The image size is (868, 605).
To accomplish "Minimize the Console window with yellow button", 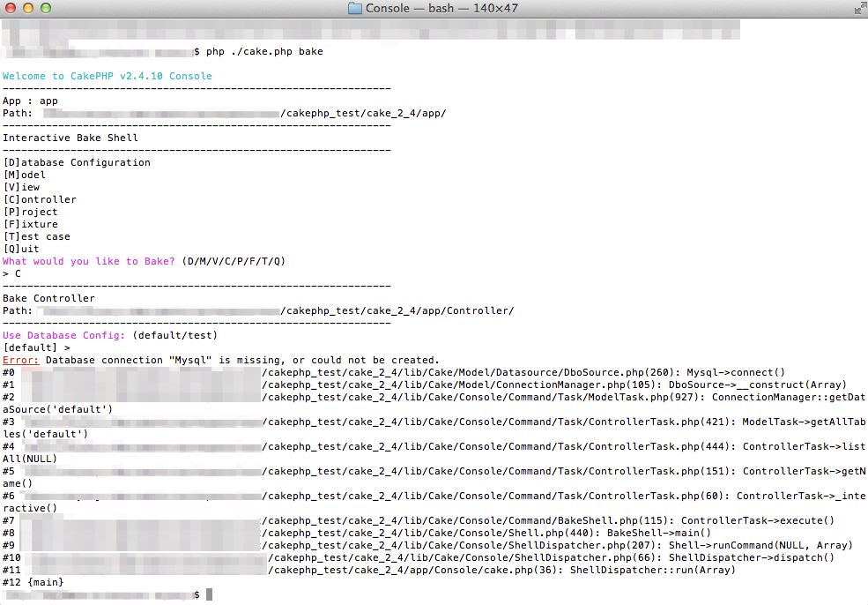I will point(28,8).
